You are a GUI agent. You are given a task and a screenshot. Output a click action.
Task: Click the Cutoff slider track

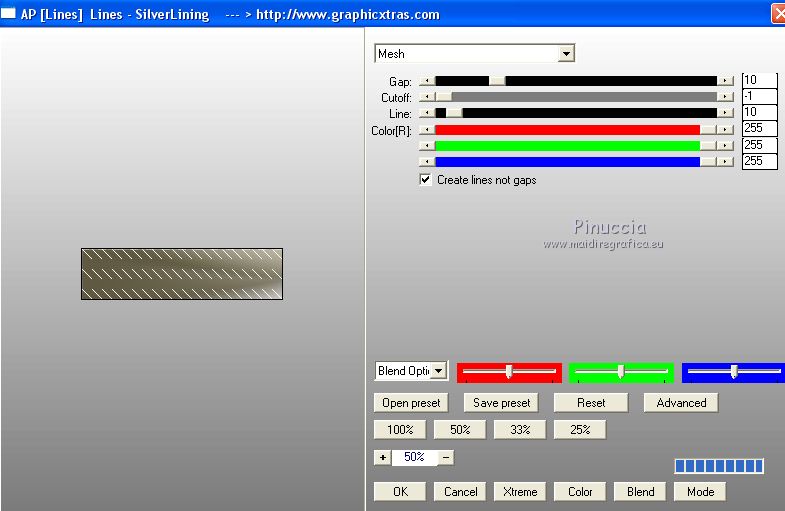pyautogui.click(x=576, y=97)
